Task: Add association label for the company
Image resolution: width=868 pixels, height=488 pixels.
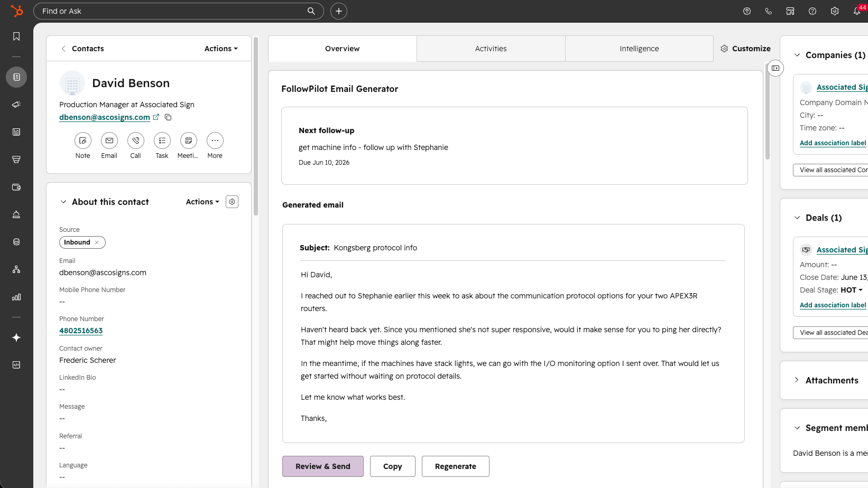Action: coord(833,143)
